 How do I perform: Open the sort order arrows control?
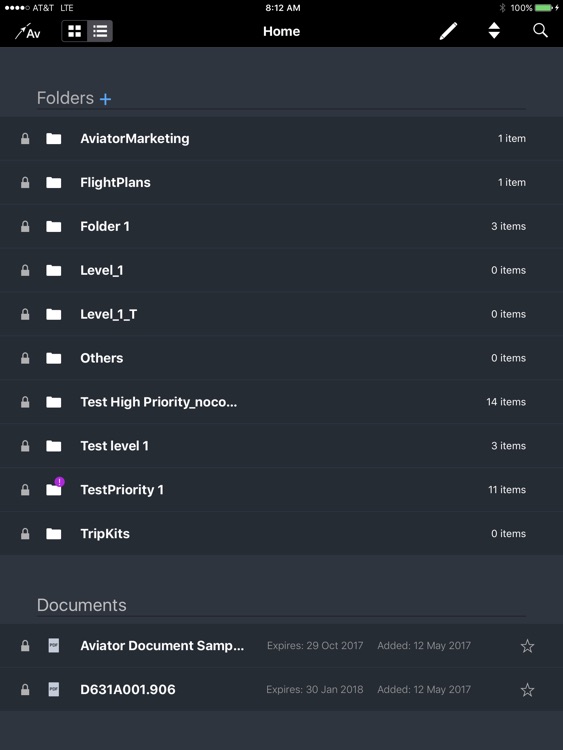point(494,31)
